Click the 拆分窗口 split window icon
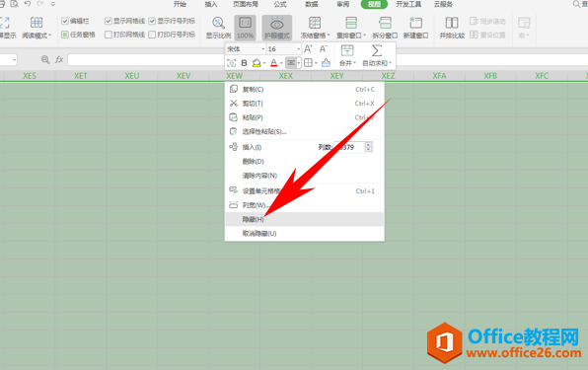Screen dimensions: 588x370 (x=385, y=23)
